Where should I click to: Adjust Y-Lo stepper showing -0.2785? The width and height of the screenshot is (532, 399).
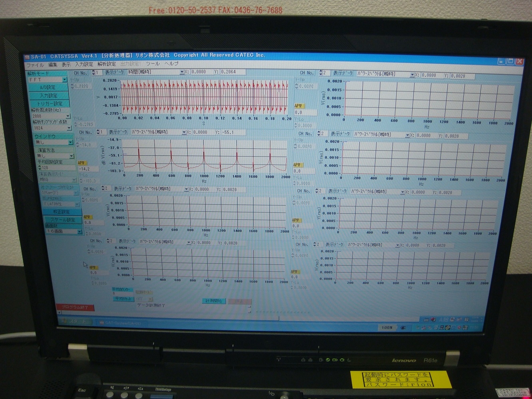[x=76, y=125]
